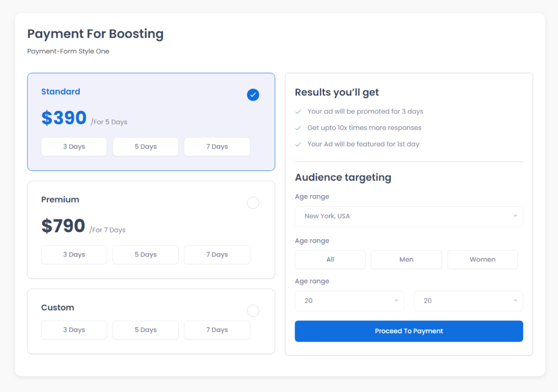Target Women audience option
Screen dimensions: 558x392
482,260
